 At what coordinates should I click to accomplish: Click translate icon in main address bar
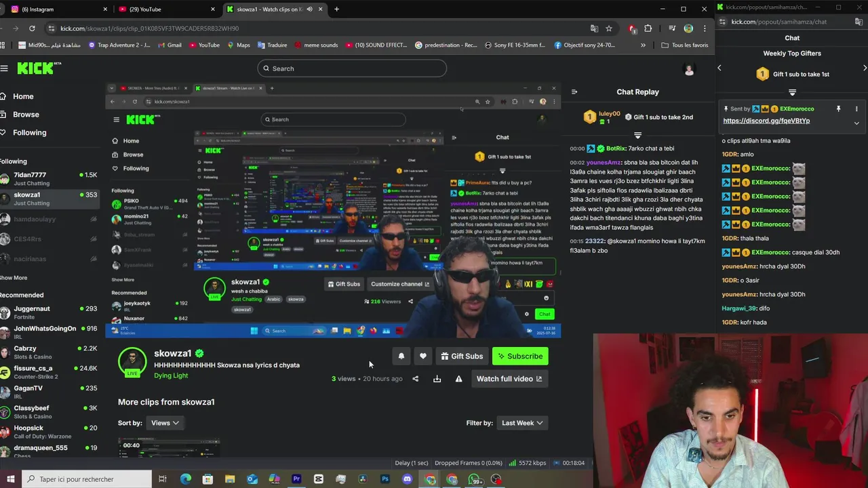594,28
